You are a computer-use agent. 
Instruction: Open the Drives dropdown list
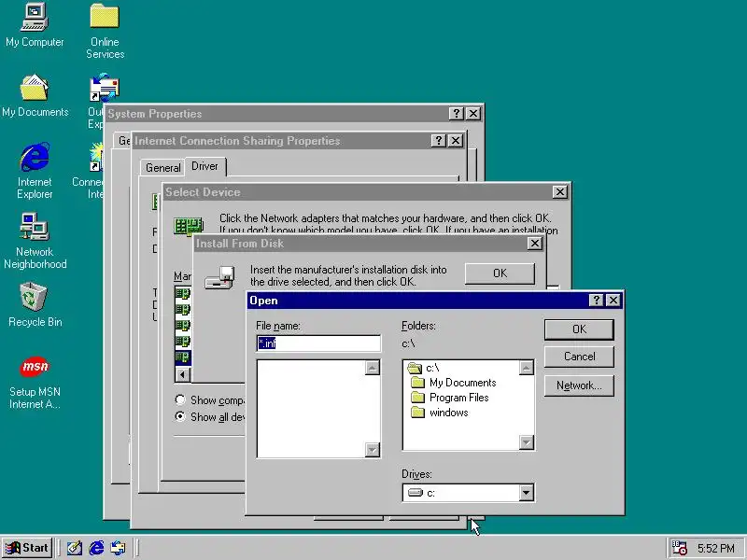(526, 493)
